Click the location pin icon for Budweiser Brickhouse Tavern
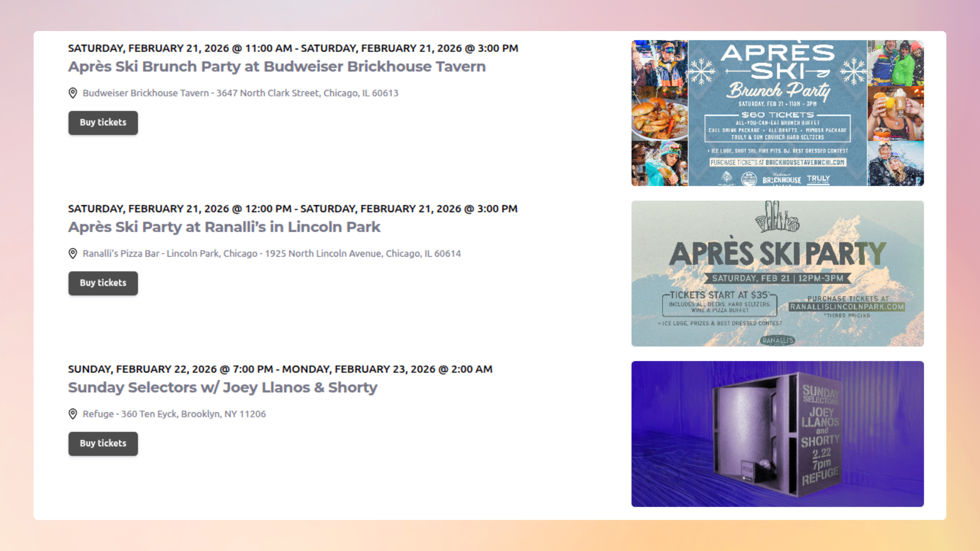The width and height of the screenshot is (980, 551). tap(72, 93)
